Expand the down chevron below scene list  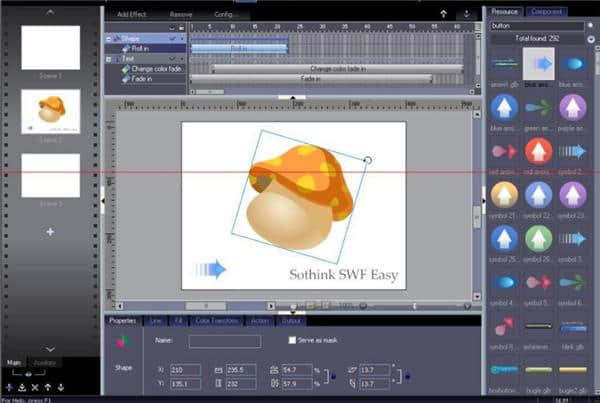tap(50, 349)
